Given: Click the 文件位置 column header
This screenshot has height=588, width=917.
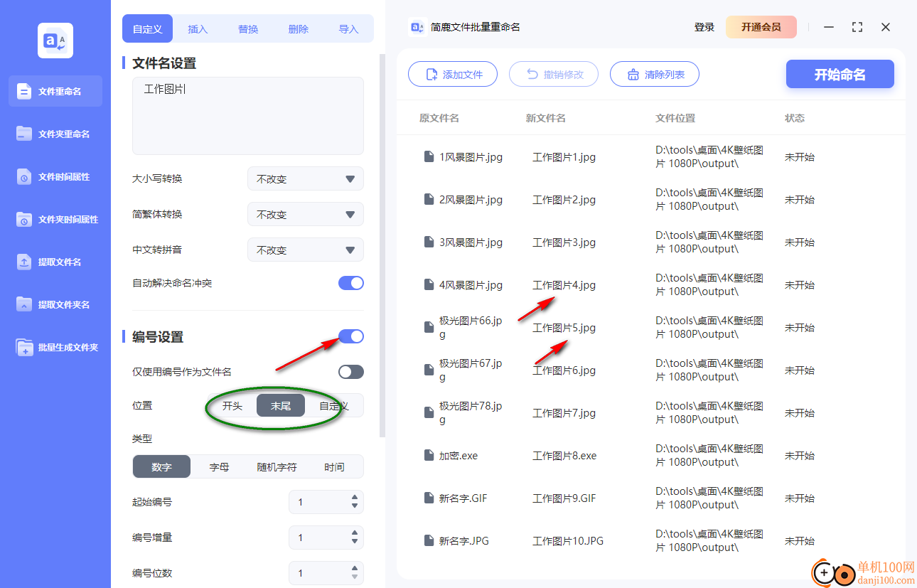Looking at the screenshot, I should click(x=675, y=118).
